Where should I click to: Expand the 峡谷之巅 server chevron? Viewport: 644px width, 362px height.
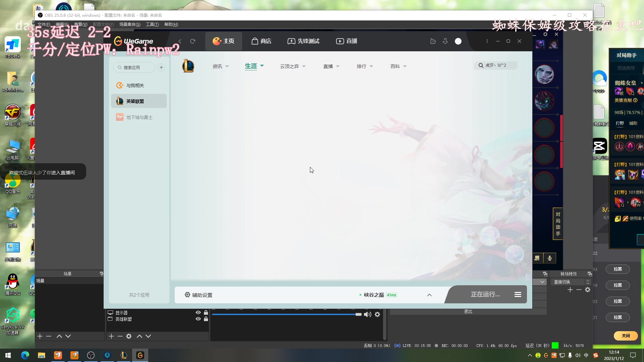click(429, 295)
